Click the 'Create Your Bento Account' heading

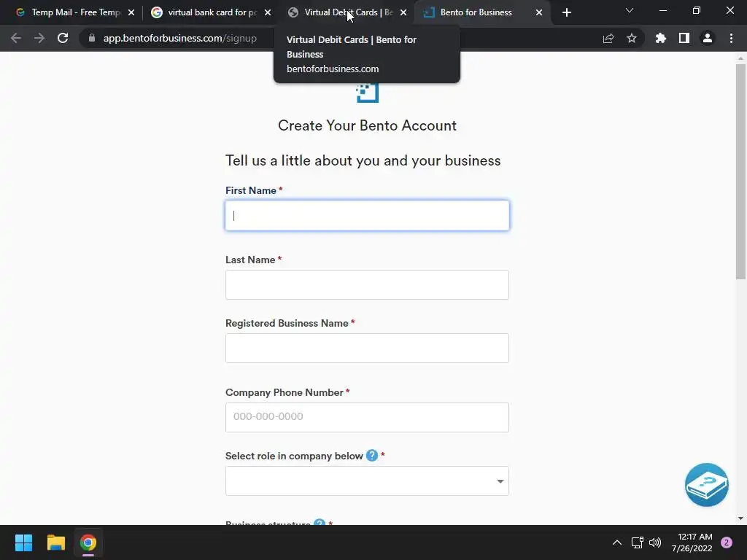pos(368,125)
